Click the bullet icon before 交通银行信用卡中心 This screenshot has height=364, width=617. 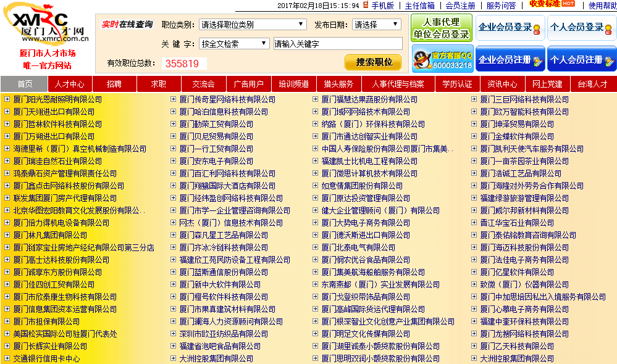[x=7, y=358]
